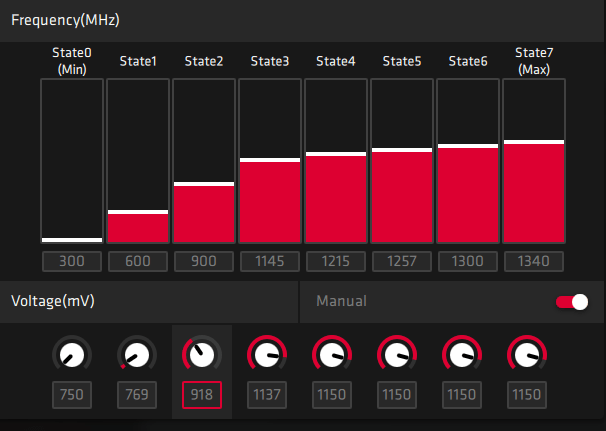Viewport: 606px width, 431px height.
Task: Toggle the Manual voltage switch
Action: pos(572,302)
